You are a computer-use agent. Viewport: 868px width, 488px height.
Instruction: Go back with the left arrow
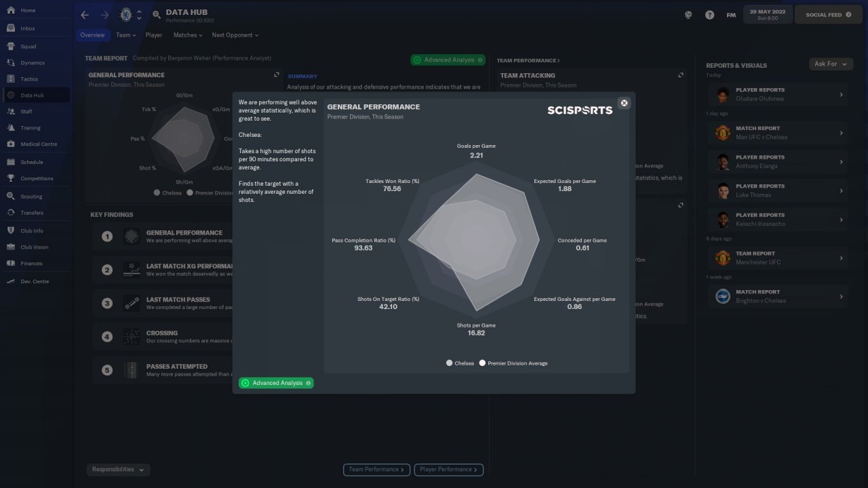pos(85,15)
